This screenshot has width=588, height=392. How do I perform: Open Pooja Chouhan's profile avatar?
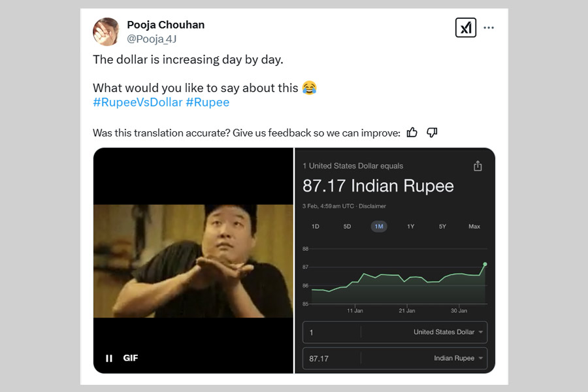click(x=106, y=31)
